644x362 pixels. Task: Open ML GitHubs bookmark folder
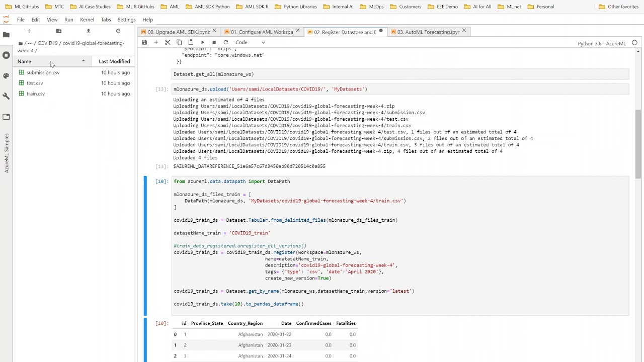[x=22, y=7]
